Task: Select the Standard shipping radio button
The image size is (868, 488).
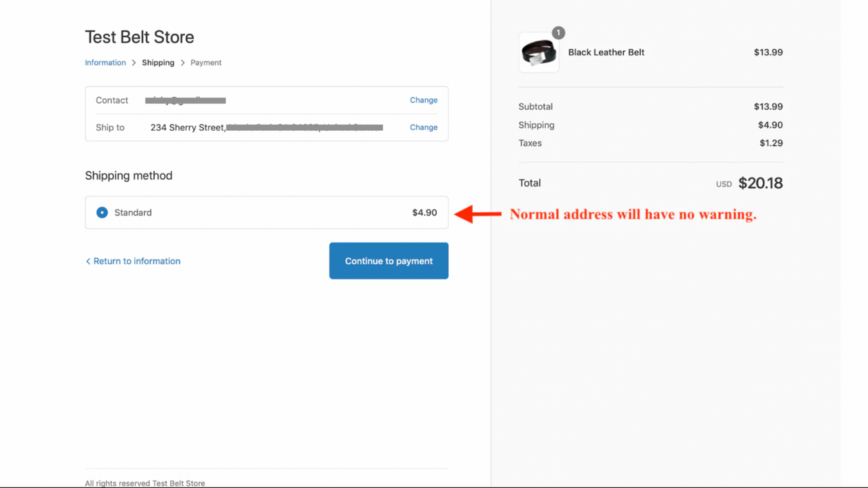Action: [x=102, y=213]
